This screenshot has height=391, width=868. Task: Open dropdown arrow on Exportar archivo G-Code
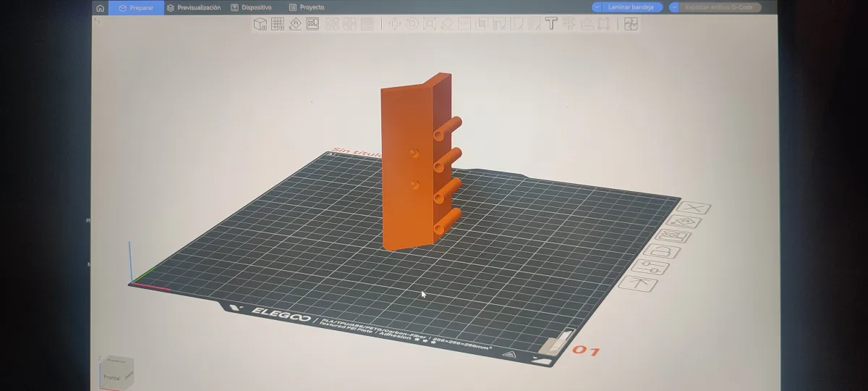coord(675,7)
